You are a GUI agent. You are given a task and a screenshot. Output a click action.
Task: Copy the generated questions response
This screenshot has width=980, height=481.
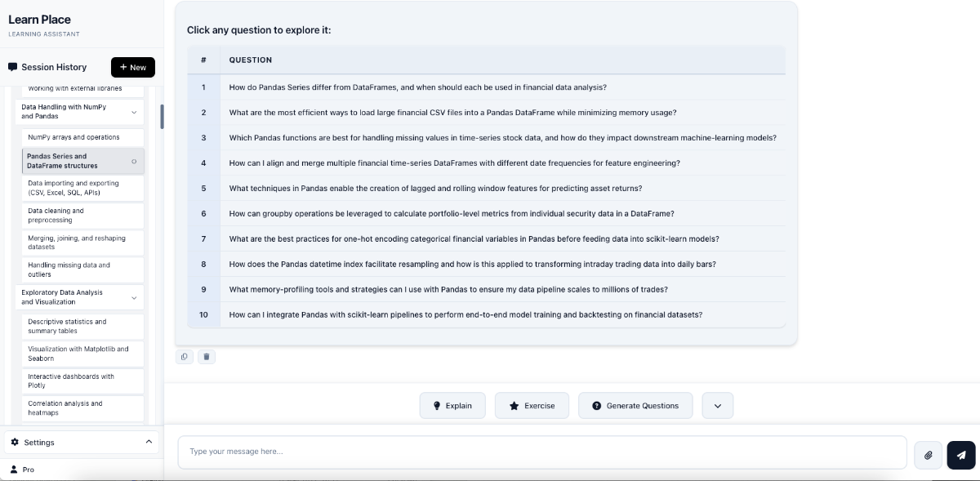tap(184, 356)
